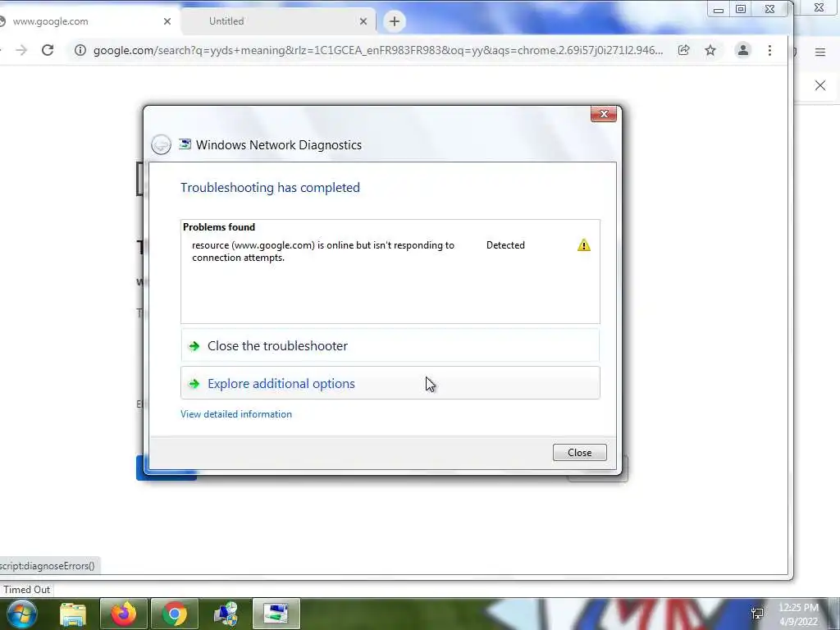Choose Close the troubleshooter option
The width and height of the screenshot is (840, 630).
pos(390,345)
